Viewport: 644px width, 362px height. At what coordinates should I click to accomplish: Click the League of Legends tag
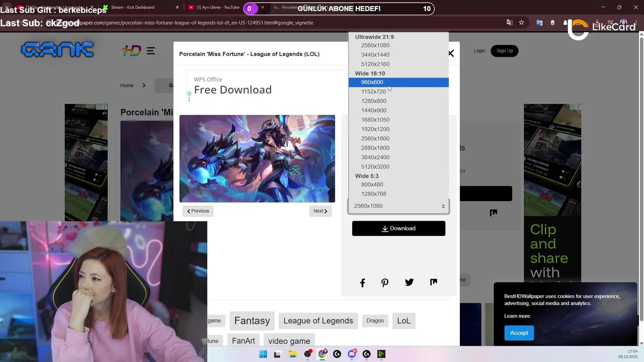point(318,321)
